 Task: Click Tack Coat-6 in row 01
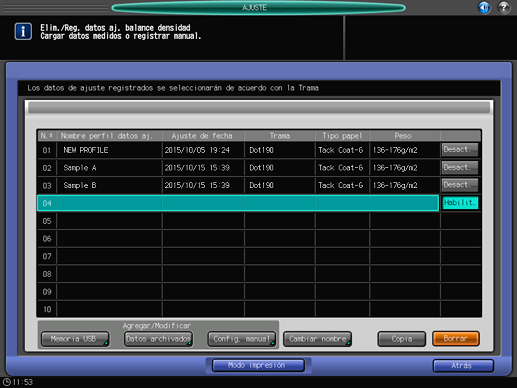pyautogui.click(x=340, y=150)
